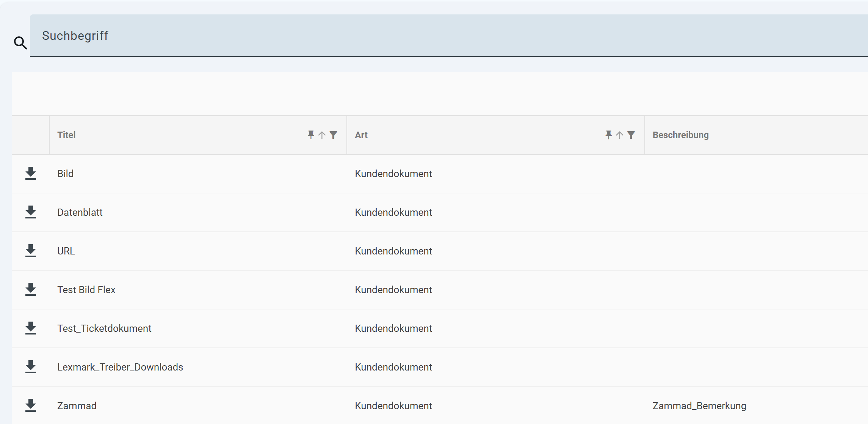This screenshot has width=868, height=424.
Task: Download the Test Bild Flex document
Action: [31, 289]
